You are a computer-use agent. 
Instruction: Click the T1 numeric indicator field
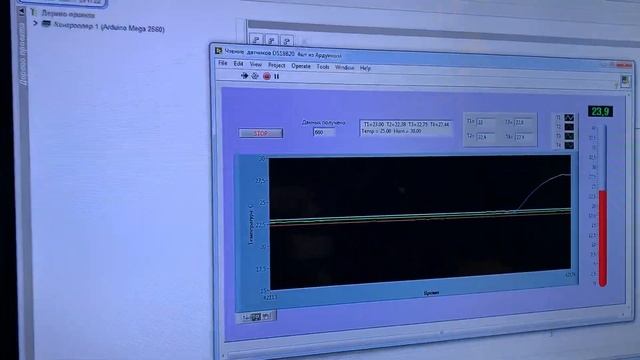pyautogui.click(x=486, y=122)
